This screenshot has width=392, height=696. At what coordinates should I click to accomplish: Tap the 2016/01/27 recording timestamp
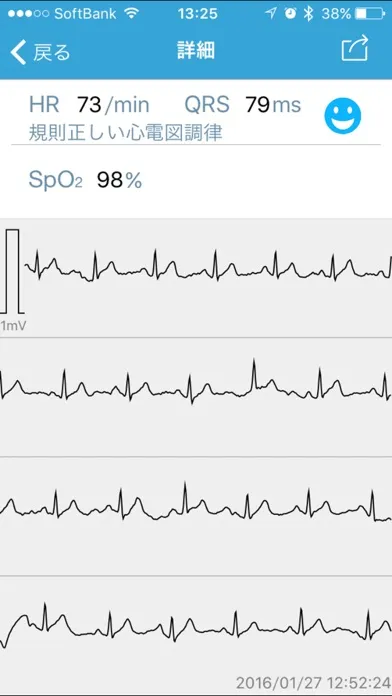(x=313, y=683)
